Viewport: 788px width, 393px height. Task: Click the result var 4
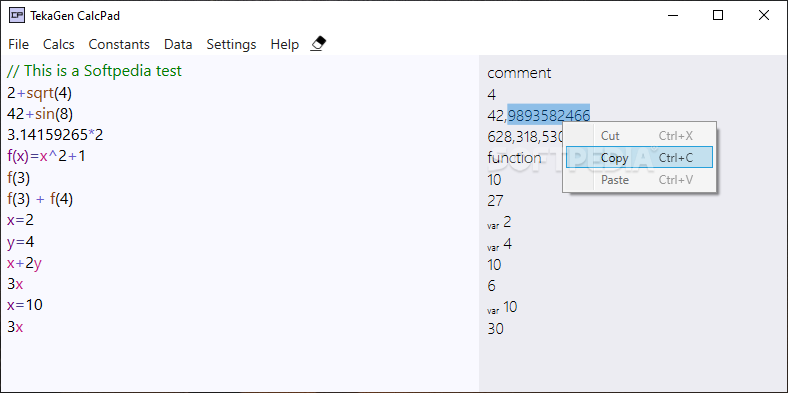pyautogui.click(x=500, y=245)
